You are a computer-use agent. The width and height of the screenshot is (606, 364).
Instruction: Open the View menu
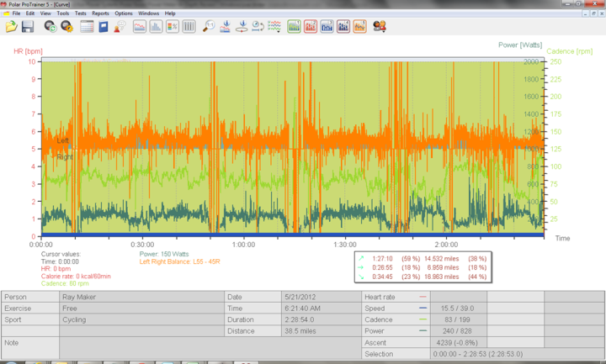[x=45, y=13]
